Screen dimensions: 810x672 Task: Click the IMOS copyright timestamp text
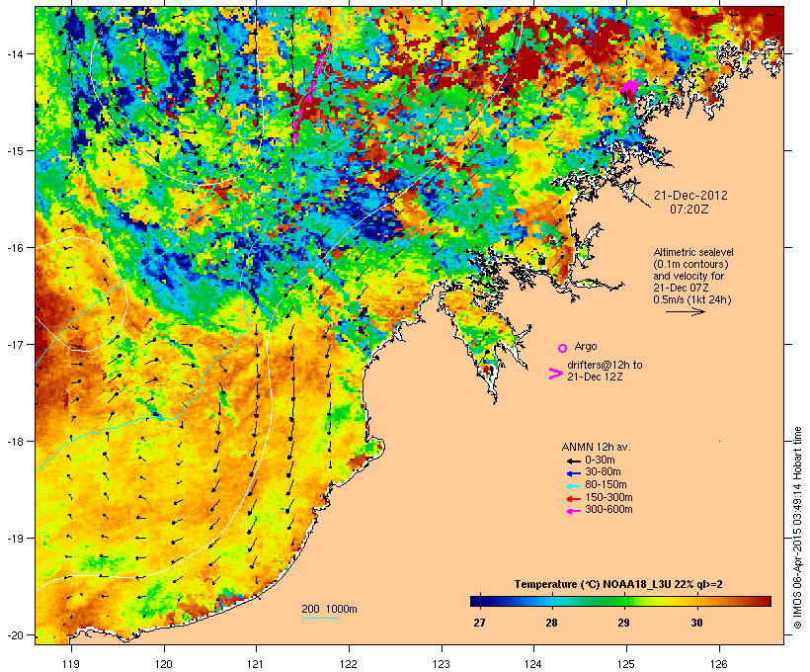(797, 528)
